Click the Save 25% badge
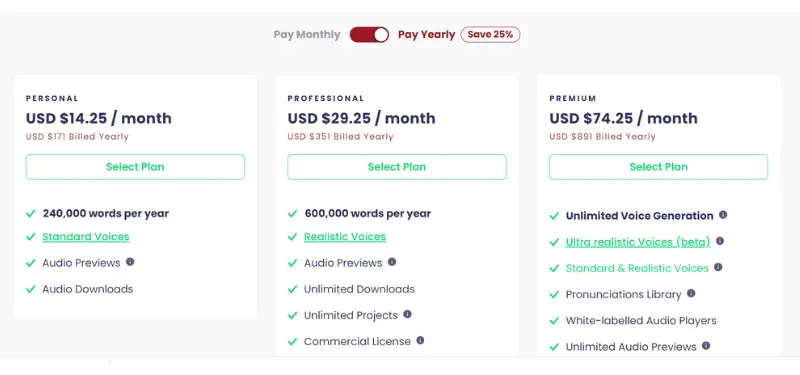800x375 pixels. 490,35
